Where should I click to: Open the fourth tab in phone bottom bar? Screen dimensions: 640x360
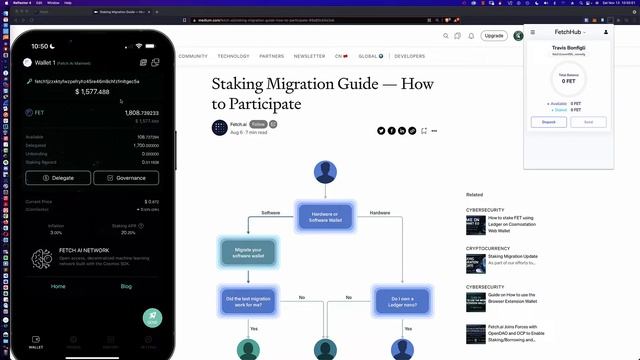click(148, 342)
